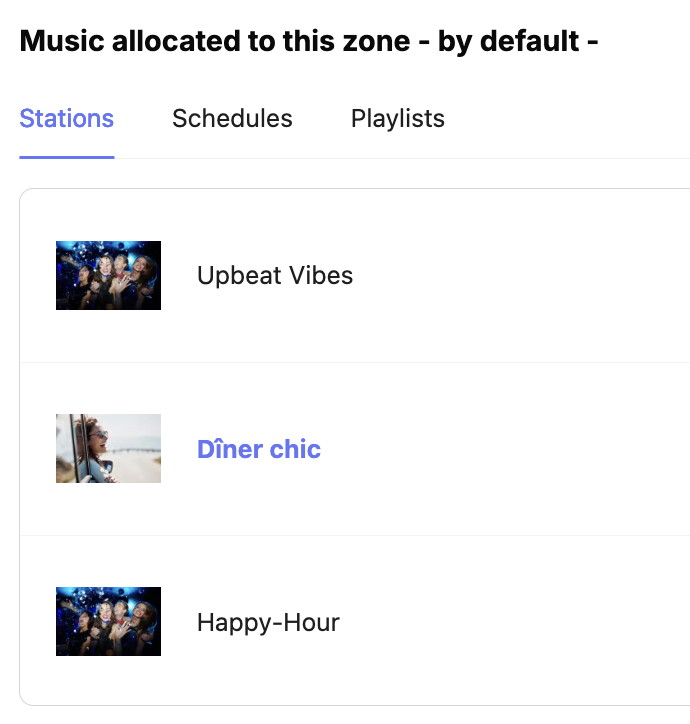Open the Playlists tab

click(397, 119)
